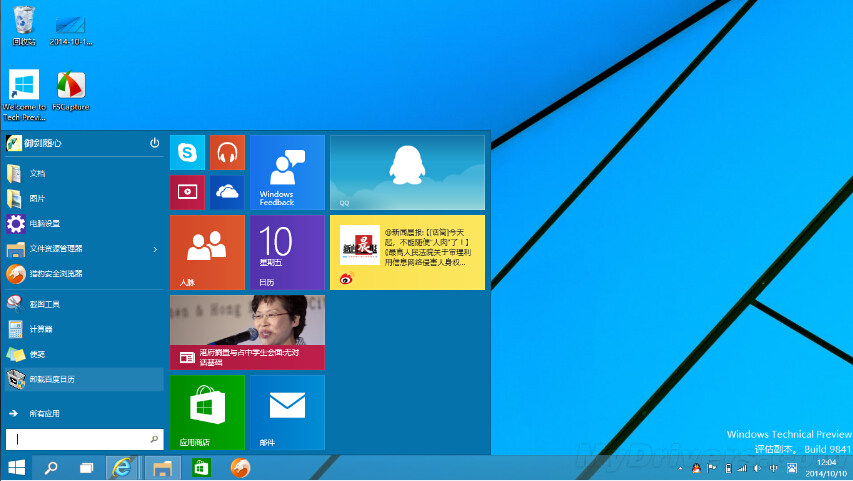Show All apps (所有应用)

pos(84,414)
